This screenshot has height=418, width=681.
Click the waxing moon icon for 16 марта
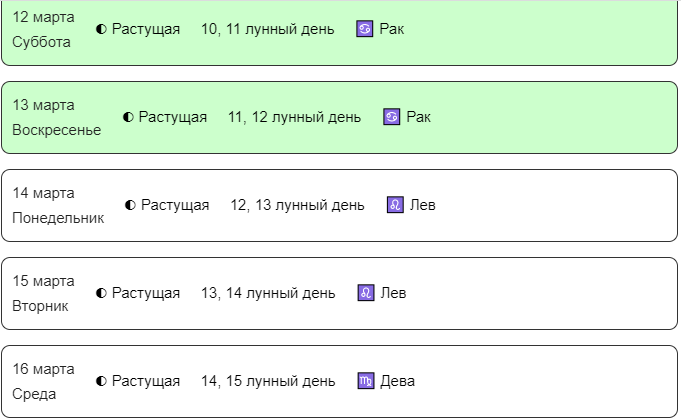[101, 381]
